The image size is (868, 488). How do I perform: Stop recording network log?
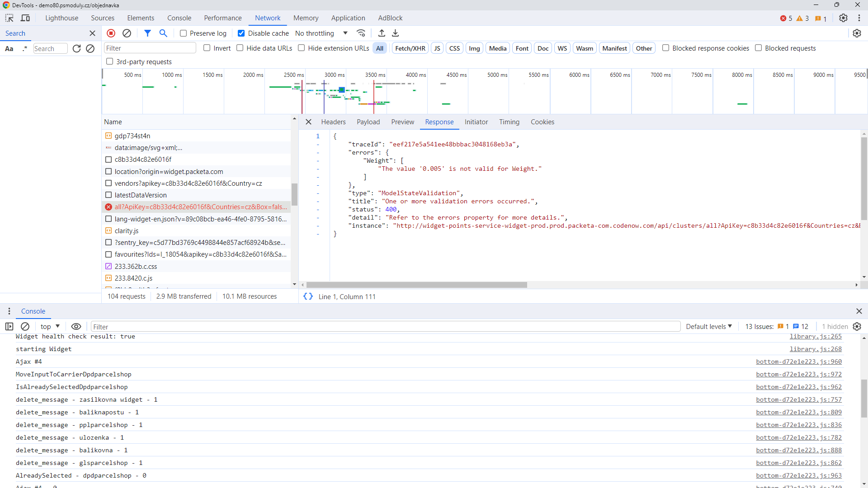pos(111,33)
